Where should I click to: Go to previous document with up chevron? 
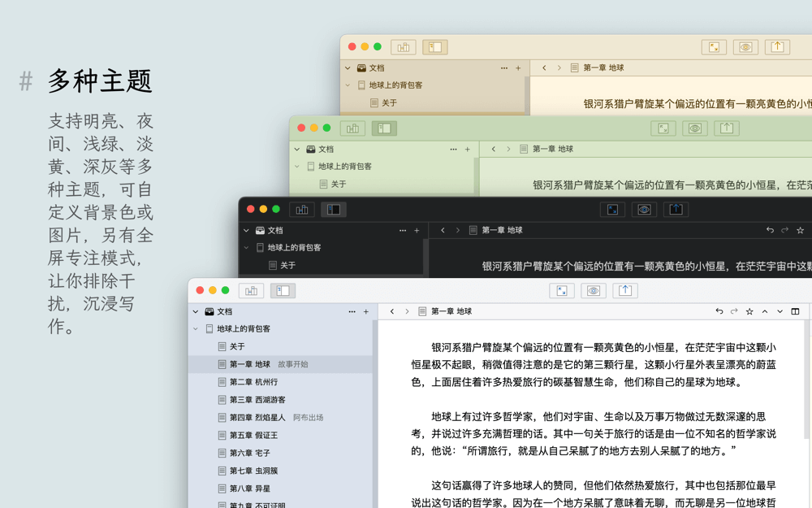click(765, 311)
